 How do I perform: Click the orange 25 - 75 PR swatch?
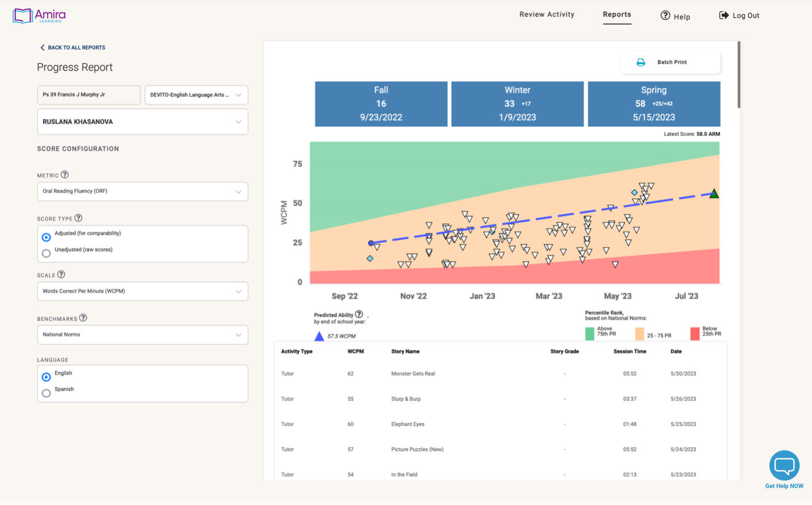(x=639, y=333)
